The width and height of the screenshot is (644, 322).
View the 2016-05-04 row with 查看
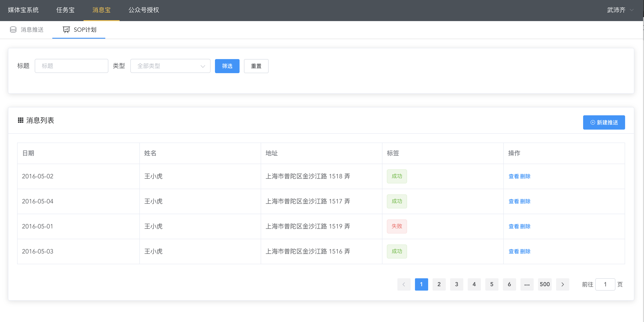pos(513,201)
